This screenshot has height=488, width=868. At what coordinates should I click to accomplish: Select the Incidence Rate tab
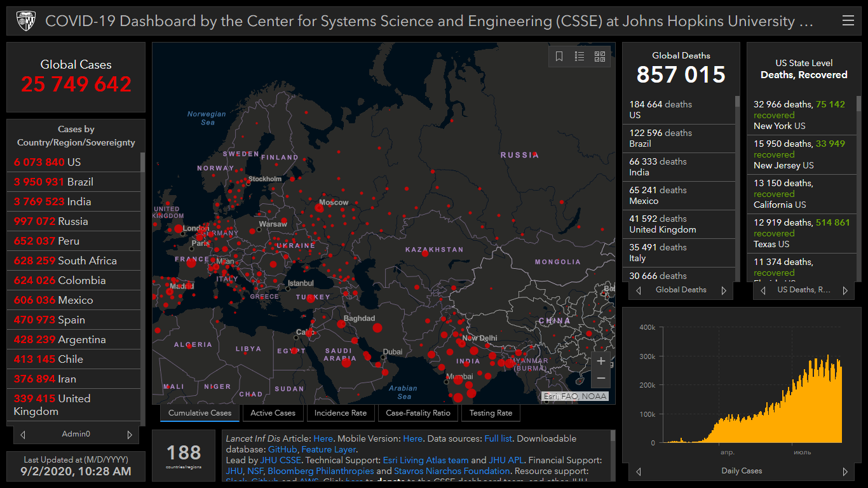(341, 413)
